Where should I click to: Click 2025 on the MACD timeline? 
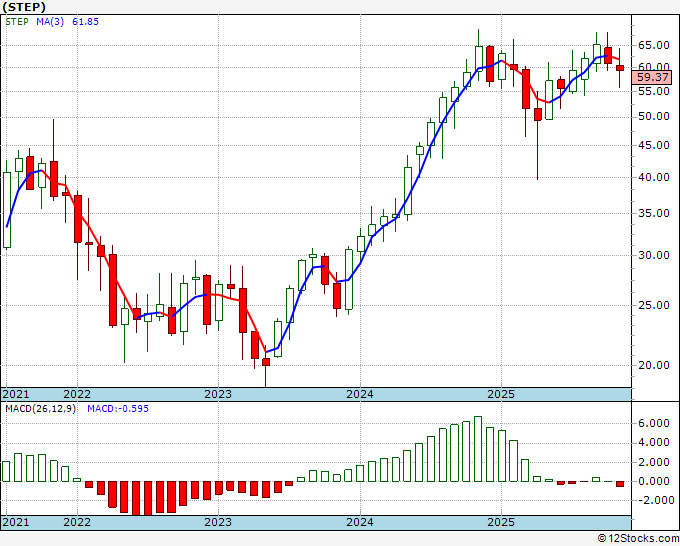pyautogui.click(x=501, y=522)
